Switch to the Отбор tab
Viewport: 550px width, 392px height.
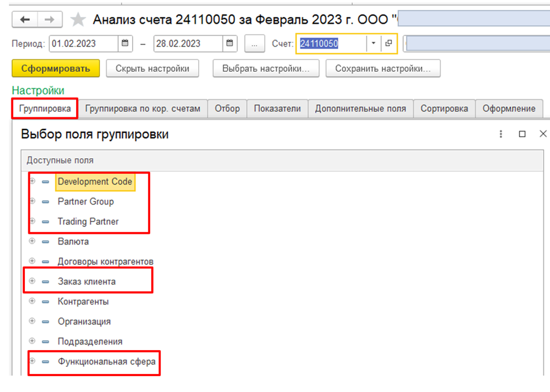pyautogui.click(x=227, y=108)
